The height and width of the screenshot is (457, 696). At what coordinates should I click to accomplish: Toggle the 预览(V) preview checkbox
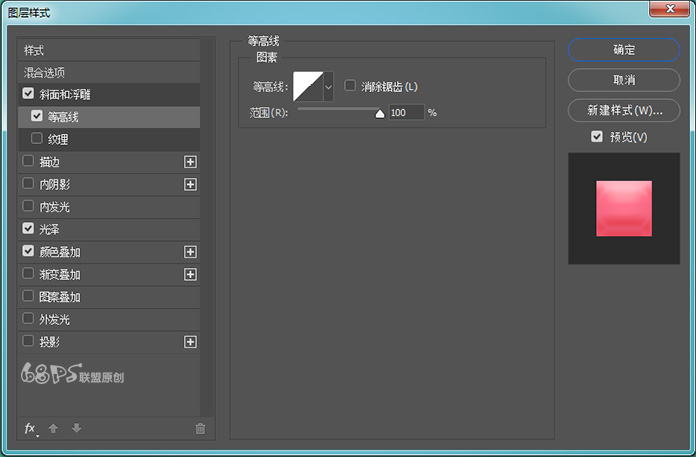(597, 136)
